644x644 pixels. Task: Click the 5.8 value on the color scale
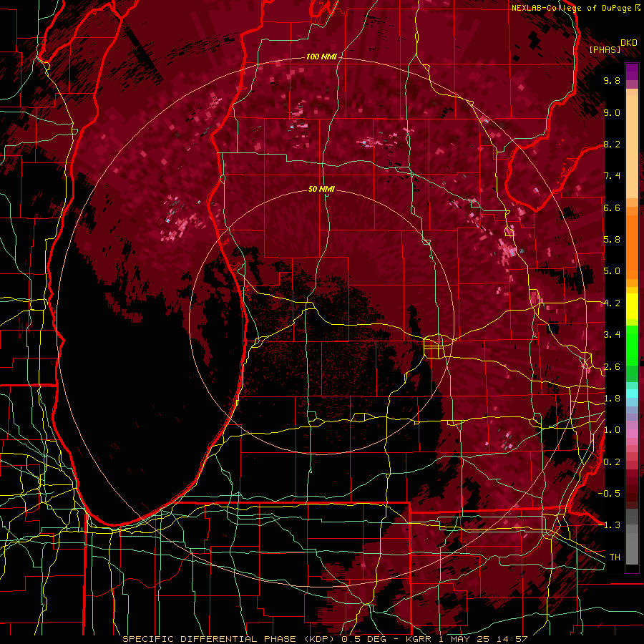[x=612, y=240]
